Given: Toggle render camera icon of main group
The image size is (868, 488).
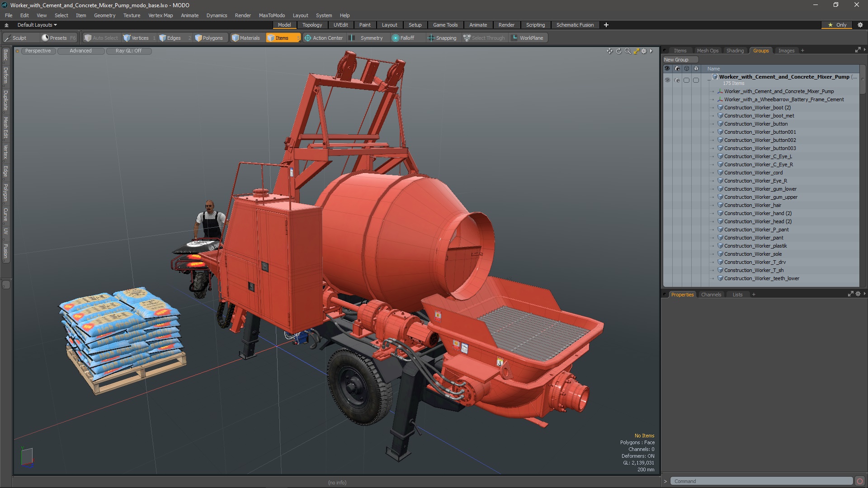Looking at the screenshot, I should coord(677,80).
